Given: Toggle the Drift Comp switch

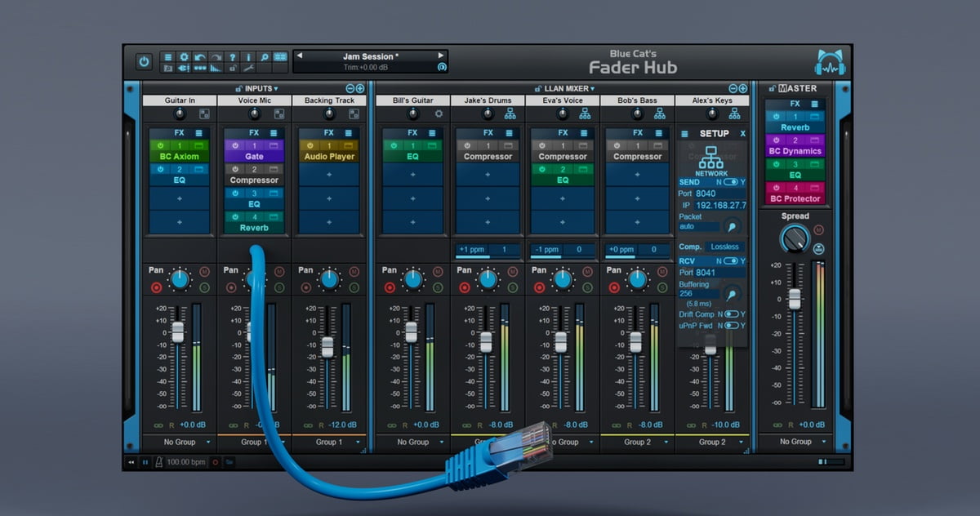Looking at the screenshot, I should coord(731,314).
